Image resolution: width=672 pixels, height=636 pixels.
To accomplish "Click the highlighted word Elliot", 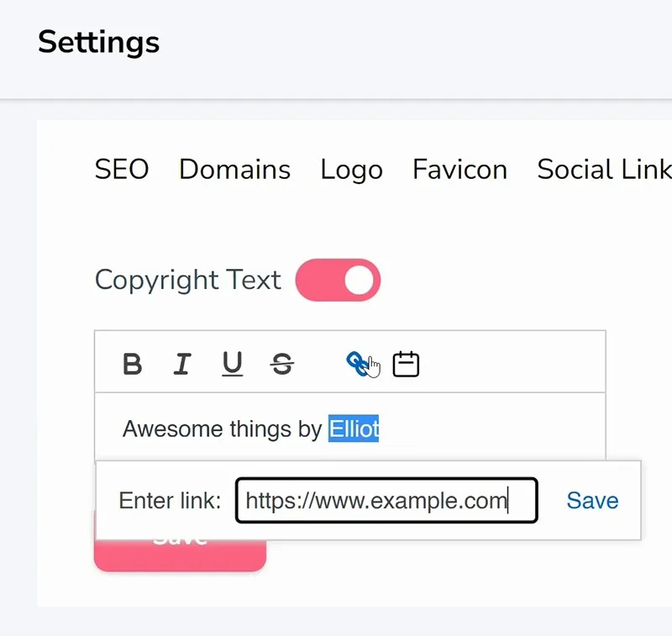I will [x=354, y=428].
